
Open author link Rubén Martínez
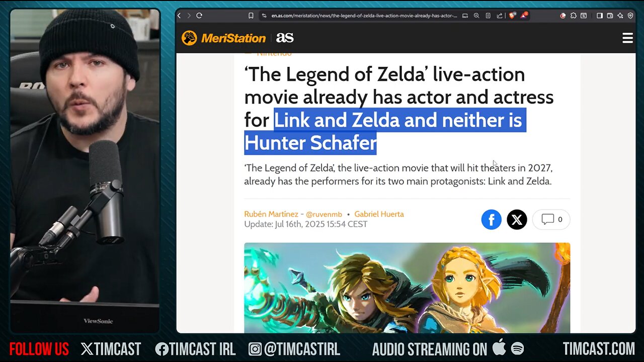[271, 214]
